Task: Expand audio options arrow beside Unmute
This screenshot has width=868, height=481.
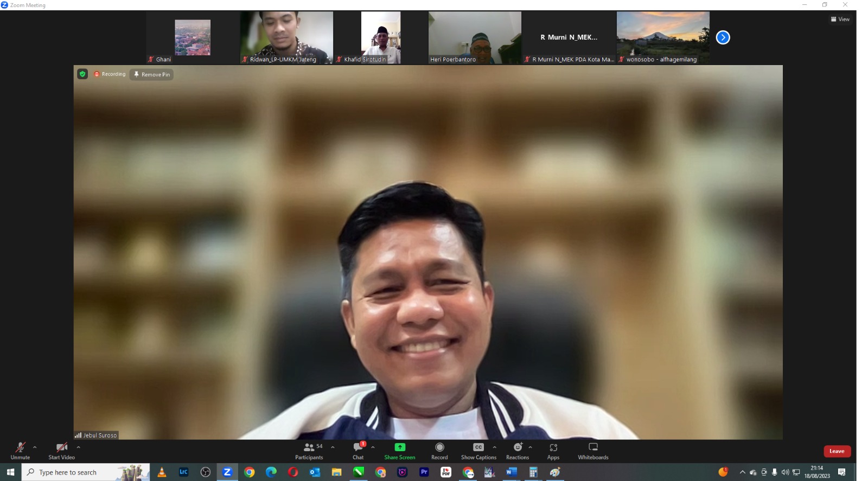Action: 35,447
